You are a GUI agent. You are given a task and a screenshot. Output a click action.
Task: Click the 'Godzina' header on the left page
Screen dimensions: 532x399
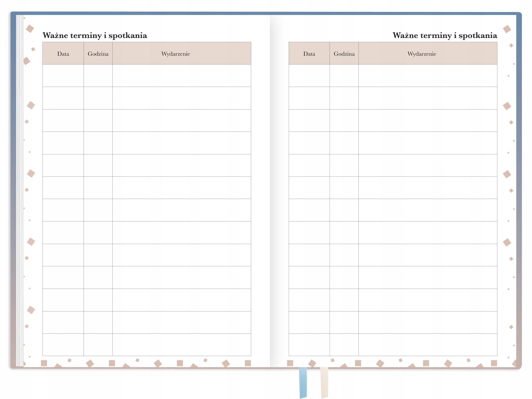[98, 54]
